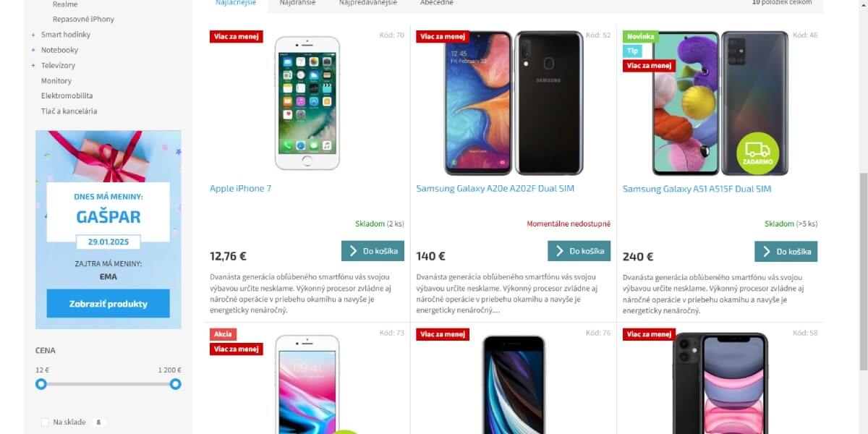
Task: Expand the Notebooky category
Action: point(33,50)
